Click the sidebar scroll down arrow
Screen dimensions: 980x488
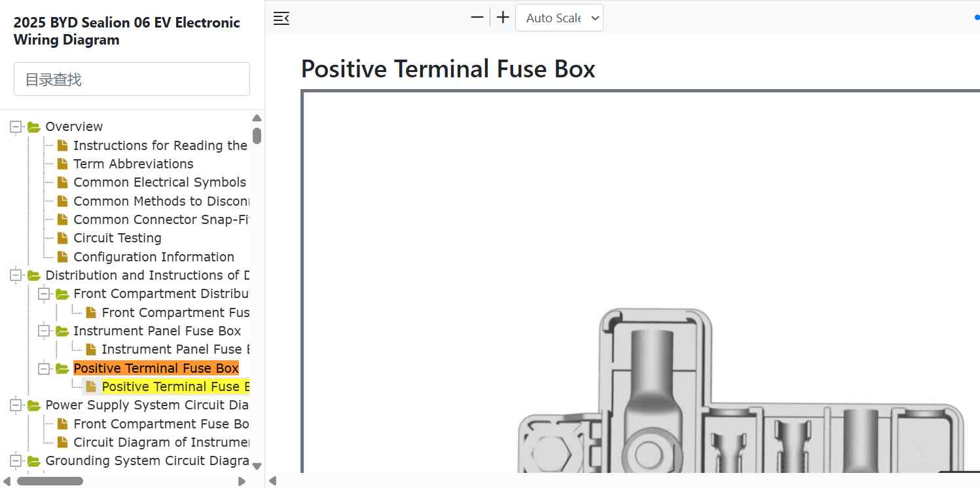257,466
